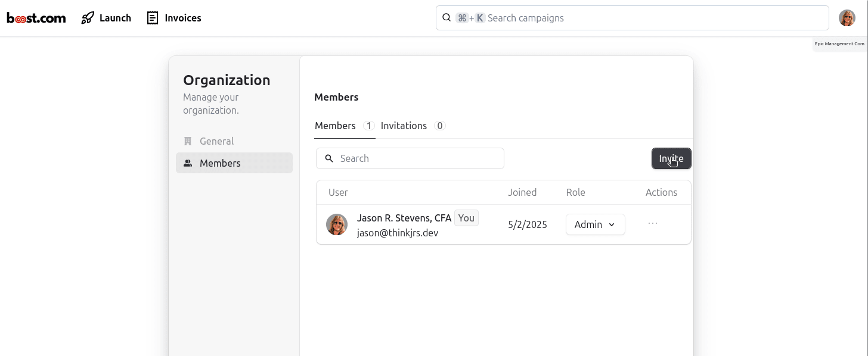
Task: Open Jason's row actions via the ellipsis
Action: pos(652,222)
